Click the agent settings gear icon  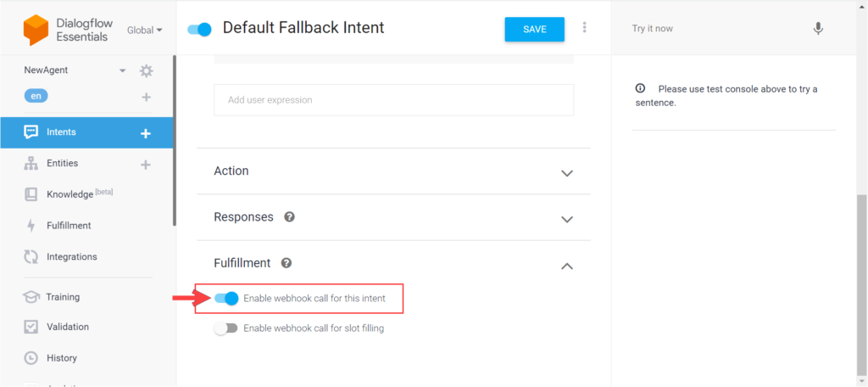click(146, 70)
